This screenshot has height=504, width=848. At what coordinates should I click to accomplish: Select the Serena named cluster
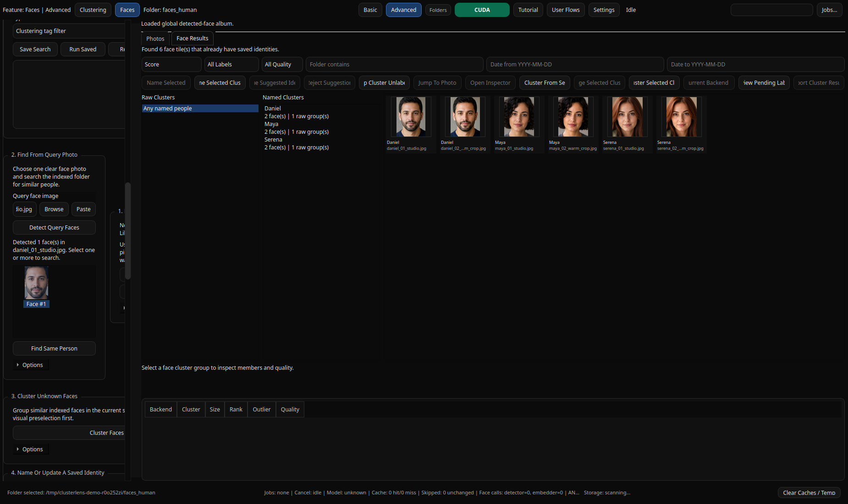tap(297, 143)
